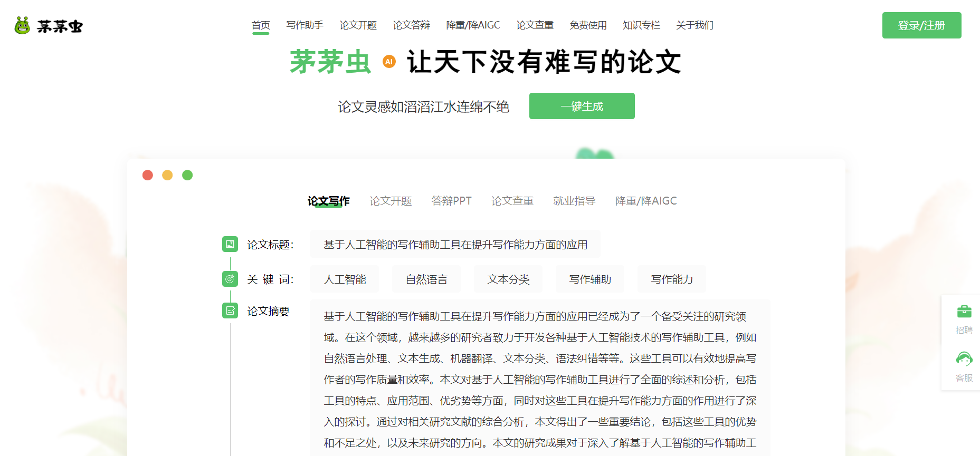Click the thesis title input field
This screenshot has height=456, width=980.
(455, 245)
